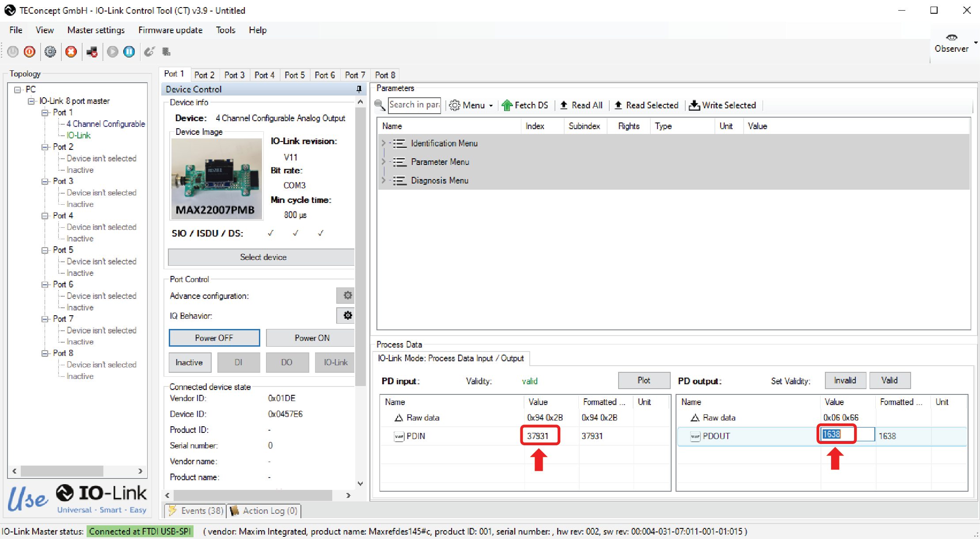The height and width of the screenshot is (539, 980).
Task: Open Advance configuration gear button
Action: pos(347,295)
